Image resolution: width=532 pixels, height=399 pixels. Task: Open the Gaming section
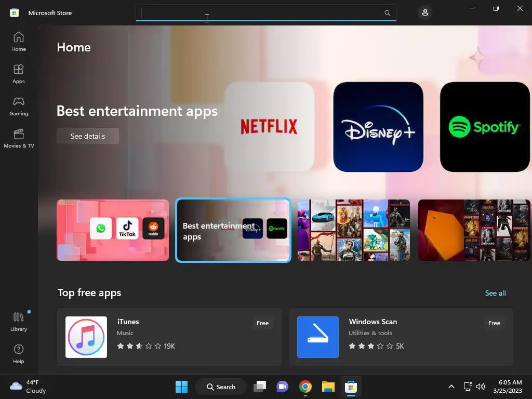pos(19,106)
